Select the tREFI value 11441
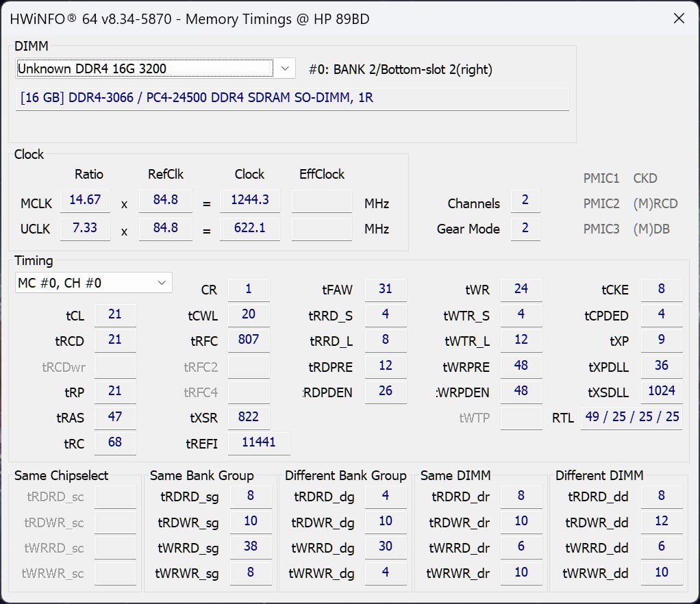 tap(258, 442)
